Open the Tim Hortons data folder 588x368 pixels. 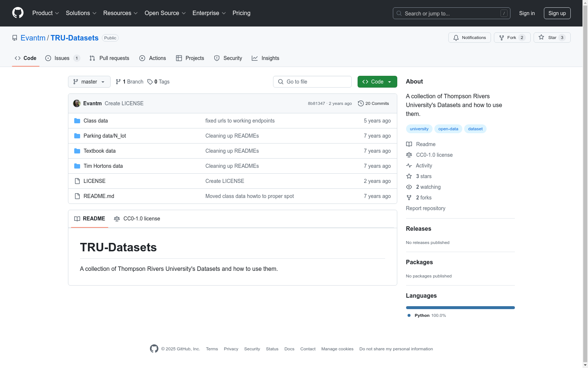pyautogui.click(x=103, y=166)
